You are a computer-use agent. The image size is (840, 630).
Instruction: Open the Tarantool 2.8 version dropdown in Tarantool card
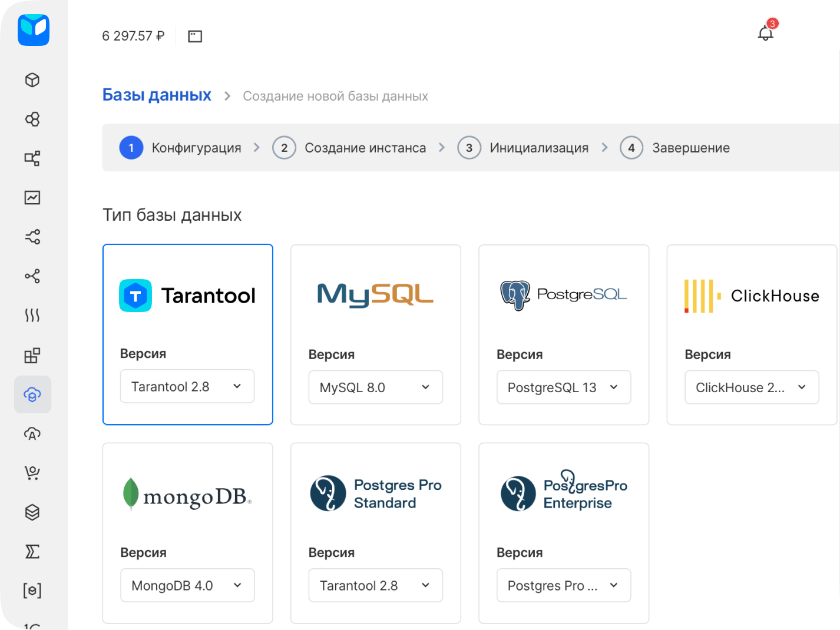pyautogui.click(x=187, y=386)
